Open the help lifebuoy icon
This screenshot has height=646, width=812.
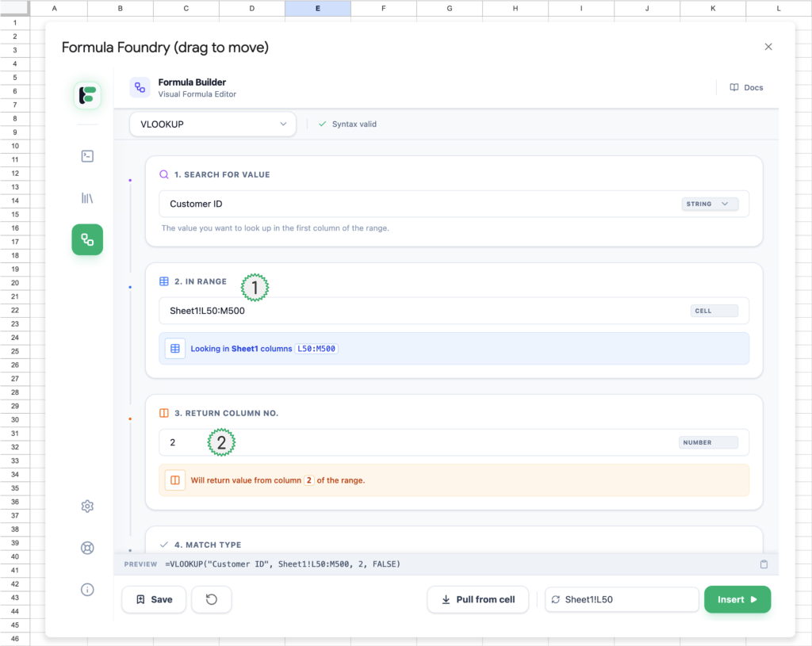tap(87, 548)
